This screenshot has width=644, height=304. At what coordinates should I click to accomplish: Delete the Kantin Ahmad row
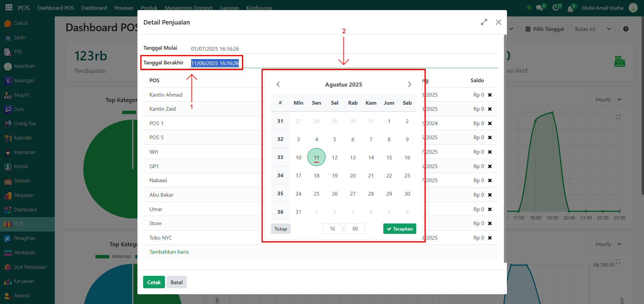(490, 95)
